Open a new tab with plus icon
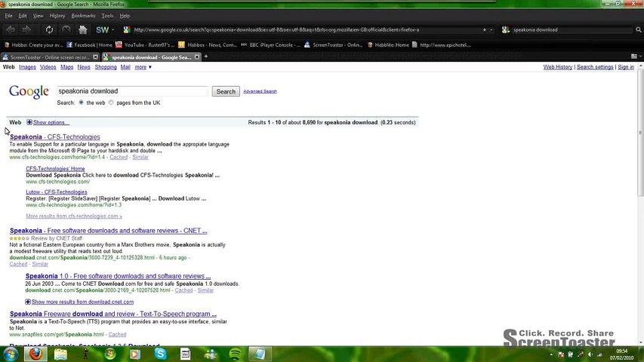This screenshot has height=362, width=644. [206, 57]
